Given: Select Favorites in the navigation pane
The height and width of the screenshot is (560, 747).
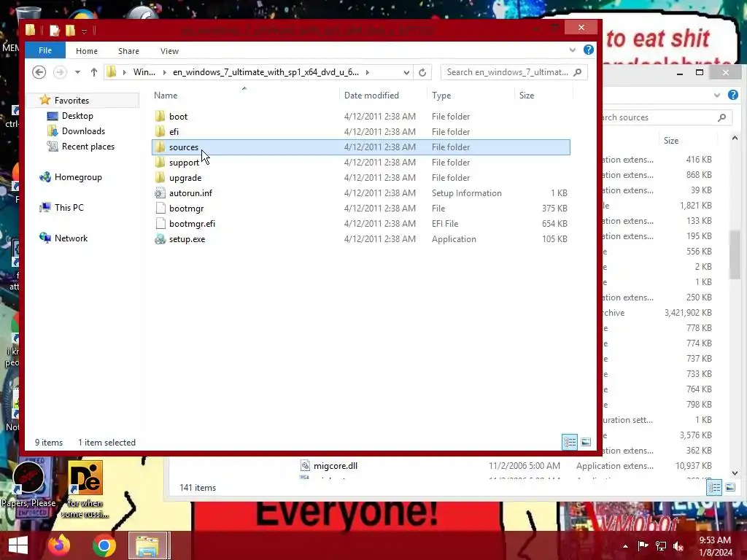Looking at the screenshot, I should pos(71,101).
